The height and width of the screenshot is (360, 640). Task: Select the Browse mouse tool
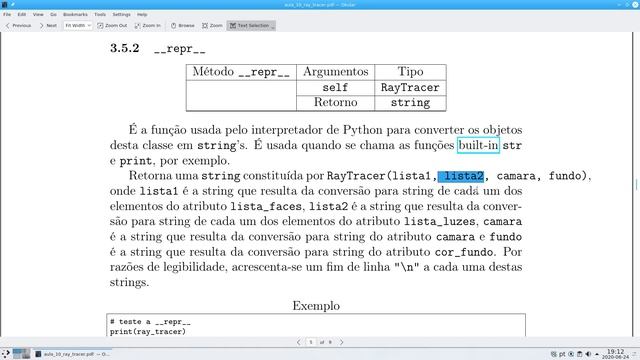coord(182,25)
